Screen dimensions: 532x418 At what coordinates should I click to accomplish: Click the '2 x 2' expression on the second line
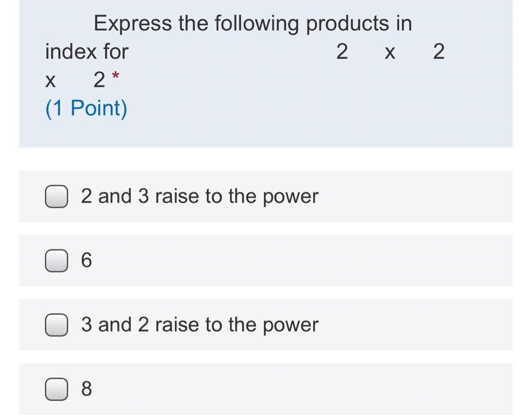point(390,52)
